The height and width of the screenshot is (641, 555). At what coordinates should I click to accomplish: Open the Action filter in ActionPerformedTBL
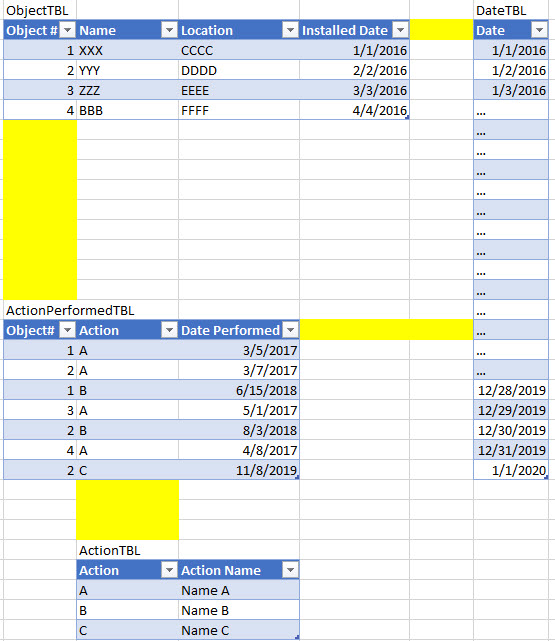click(169, 329)
